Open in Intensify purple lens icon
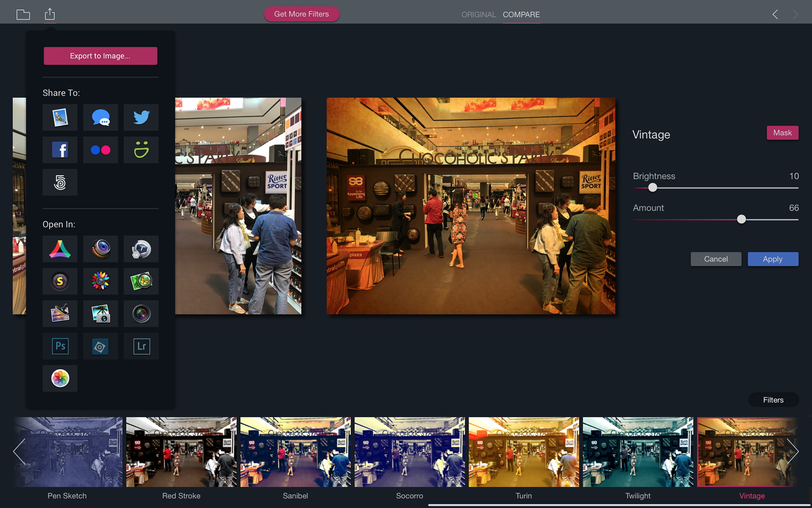 click(x=101, y=249)
